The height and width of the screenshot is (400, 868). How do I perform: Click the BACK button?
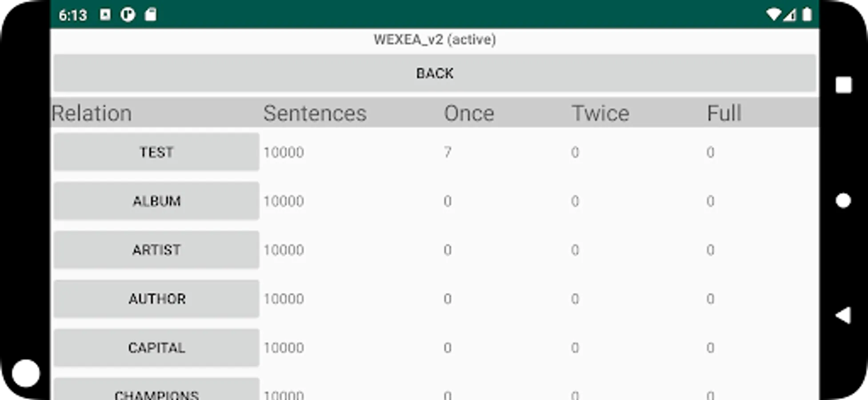pyautogui.click(x=435, y=73)
